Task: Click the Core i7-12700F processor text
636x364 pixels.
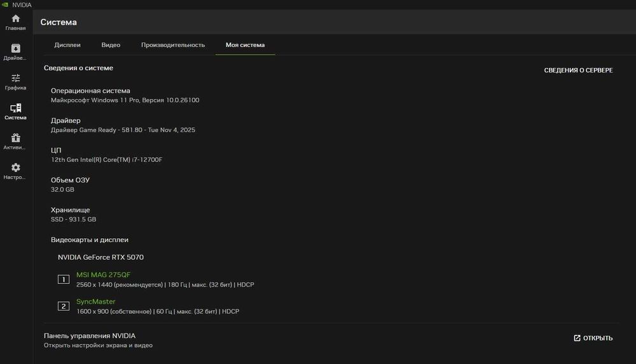Action: point(106,159)
